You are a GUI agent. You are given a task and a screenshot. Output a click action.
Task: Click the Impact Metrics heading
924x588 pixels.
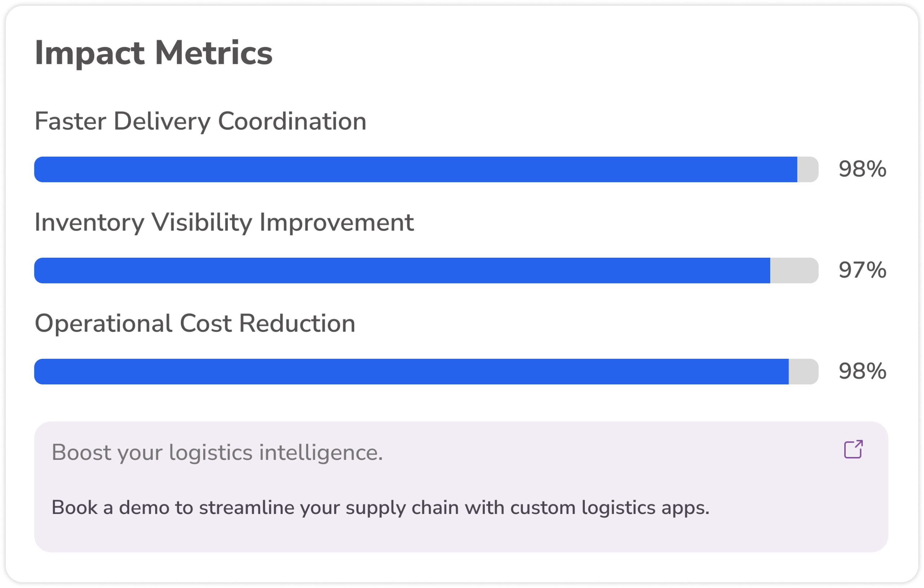pyautogui.click(x=153, y=53)
